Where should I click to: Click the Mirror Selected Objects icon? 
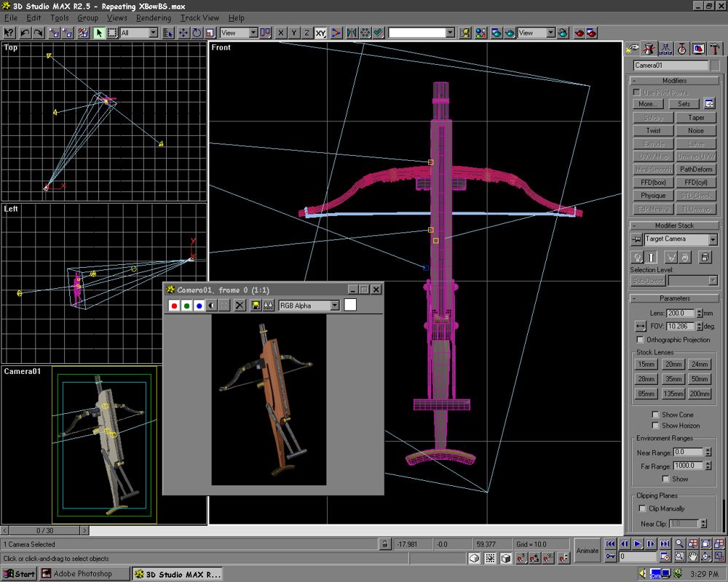coord(352,33)
